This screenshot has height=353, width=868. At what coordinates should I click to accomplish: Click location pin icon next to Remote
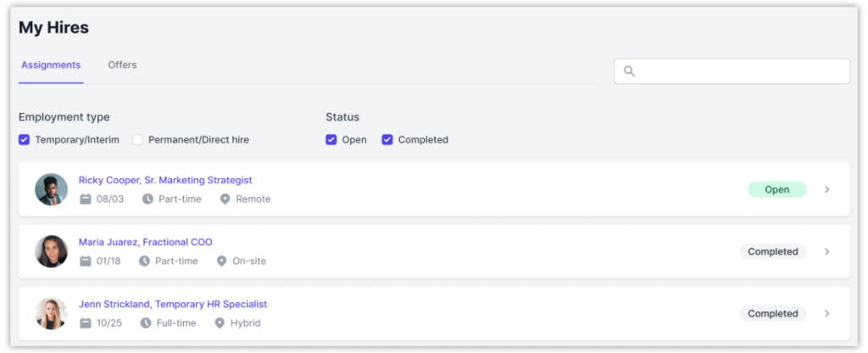coord(225,199)
